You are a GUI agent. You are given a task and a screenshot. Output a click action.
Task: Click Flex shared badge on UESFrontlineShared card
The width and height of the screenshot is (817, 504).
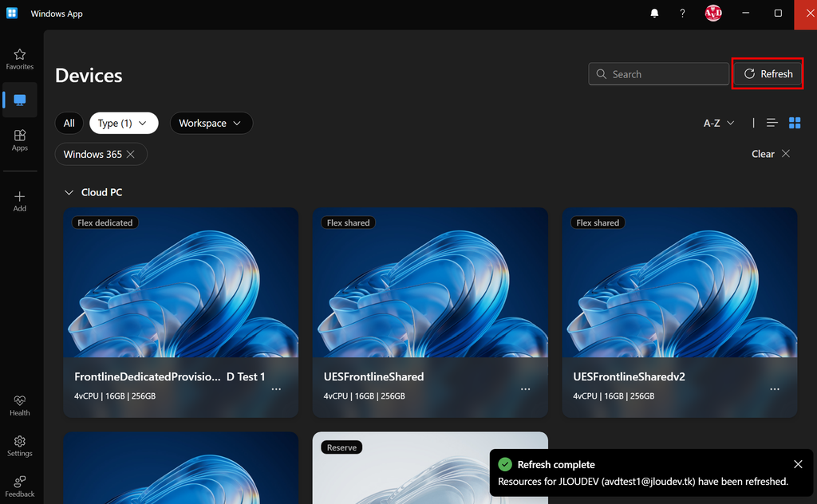point(348,222)
